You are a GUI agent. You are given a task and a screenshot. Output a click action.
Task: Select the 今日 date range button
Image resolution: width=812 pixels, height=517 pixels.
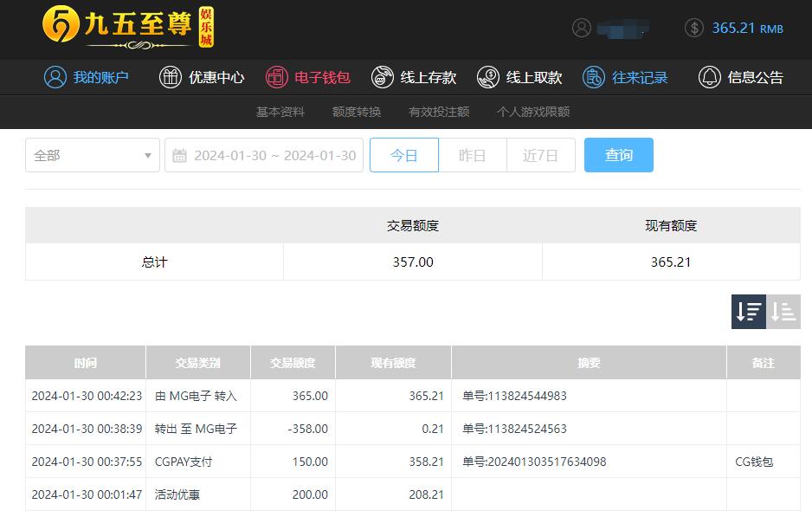click(x=404, y=155)
